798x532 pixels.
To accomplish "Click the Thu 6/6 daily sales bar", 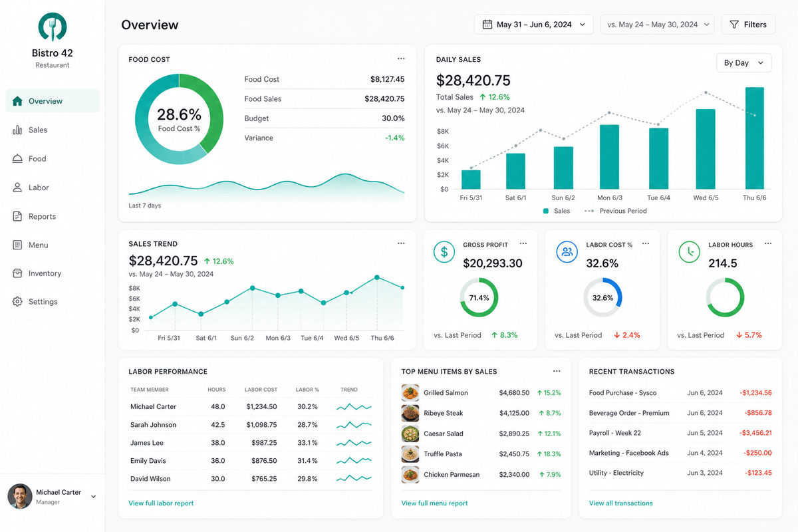I will click(754, 138).
